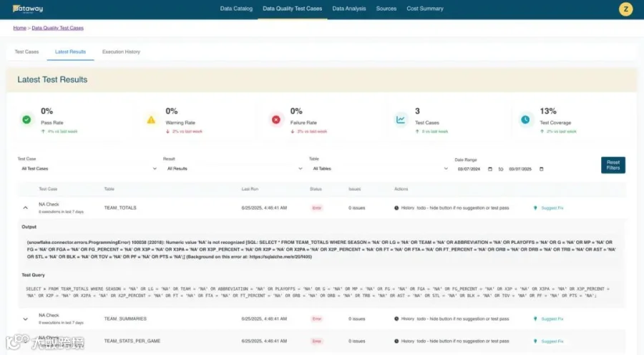Switch to the Latest Results tab

(70, 52)
